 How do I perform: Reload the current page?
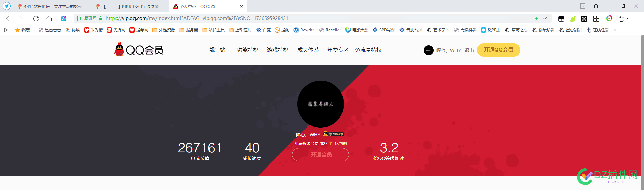pyautogui.click(x=36, y=19)
